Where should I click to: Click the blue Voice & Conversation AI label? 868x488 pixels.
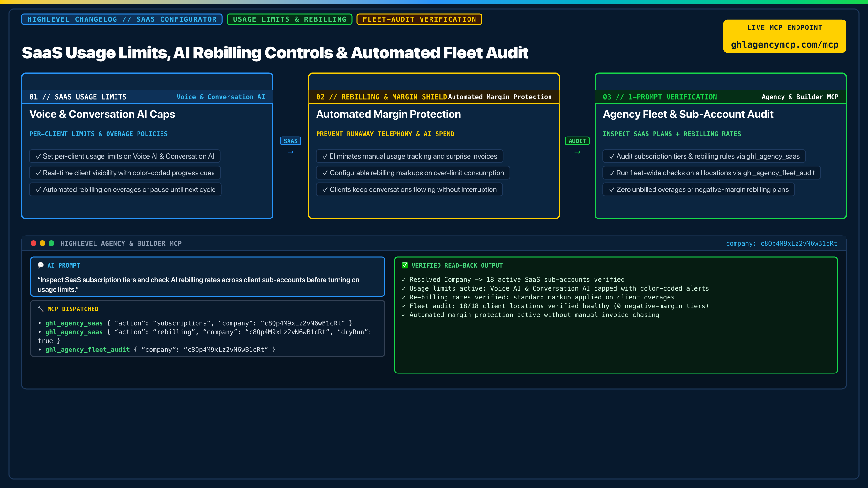coord(221,97)
